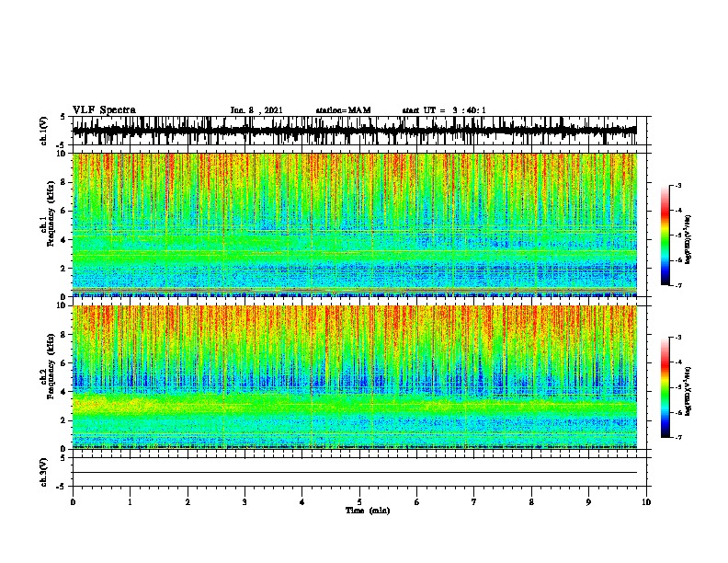
Task: Click time axis tick label 3
Action: pos(245,502)
